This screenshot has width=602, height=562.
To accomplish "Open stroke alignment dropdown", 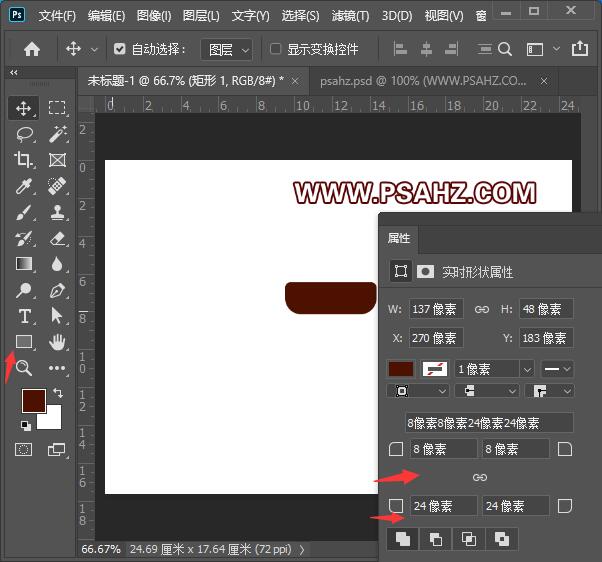I will [418, 391].
